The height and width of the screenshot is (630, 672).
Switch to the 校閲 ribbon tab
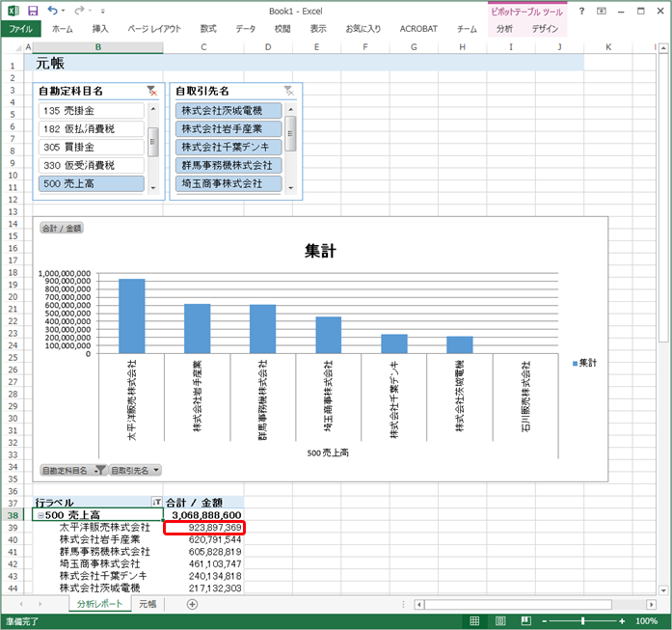(282, 29)
